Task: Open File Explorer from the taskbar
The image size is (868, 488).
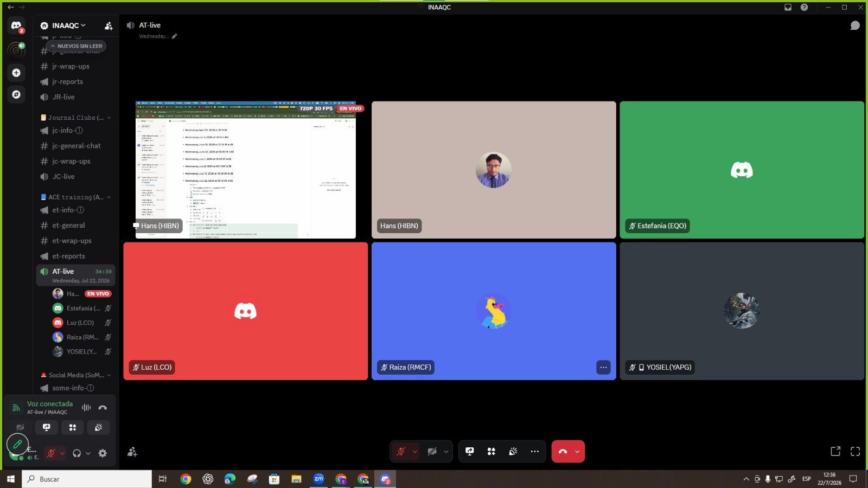Action: (296, 479)
